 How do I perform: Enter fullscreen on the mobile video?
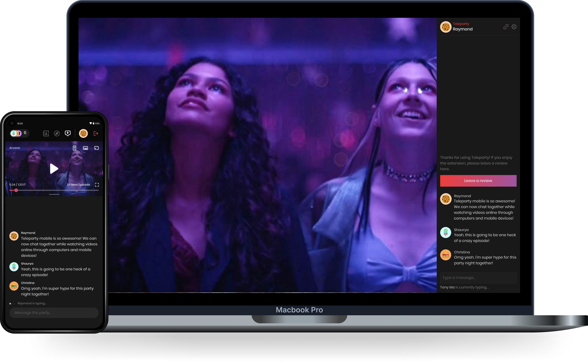tap(97, 185)
